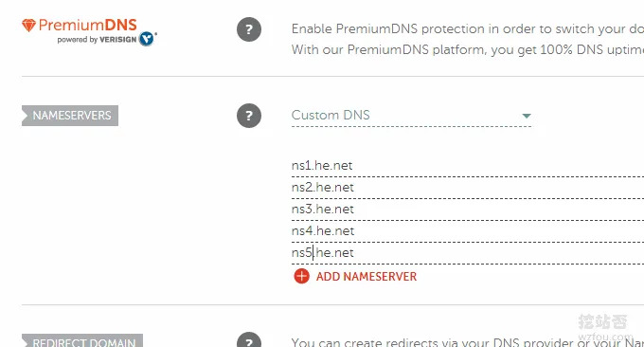Click the Verisign checkmark badge icon
644x347 pixels.
[147, 38]
